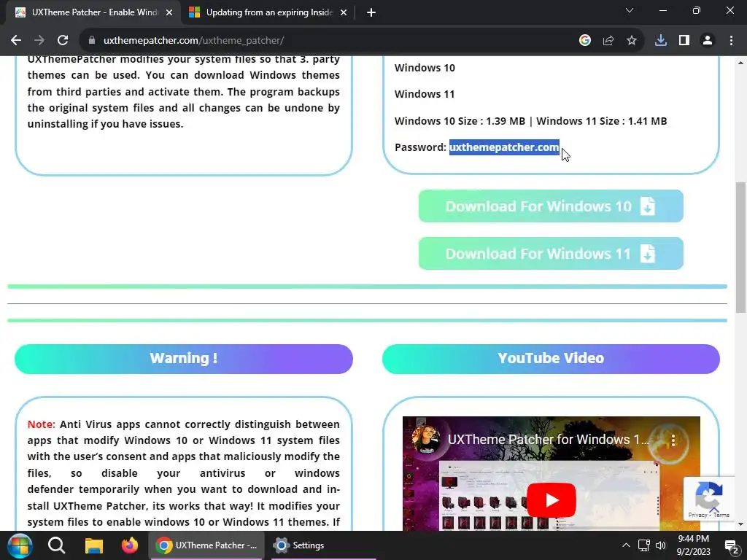Switch to the Chrome UXTheme Patcher taskbar item
The image size is (747, 560).
pos(206,545)
